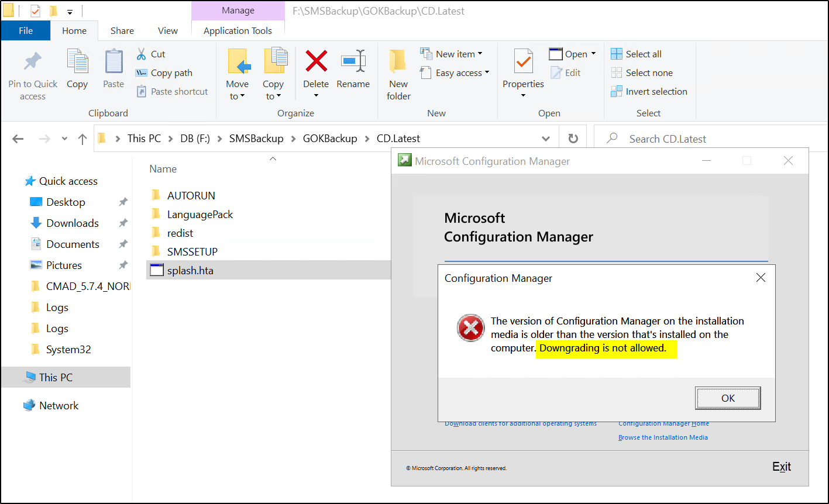Go up one folder level
The width and height of the screenshot is (829, 504).
click(82, 139)
